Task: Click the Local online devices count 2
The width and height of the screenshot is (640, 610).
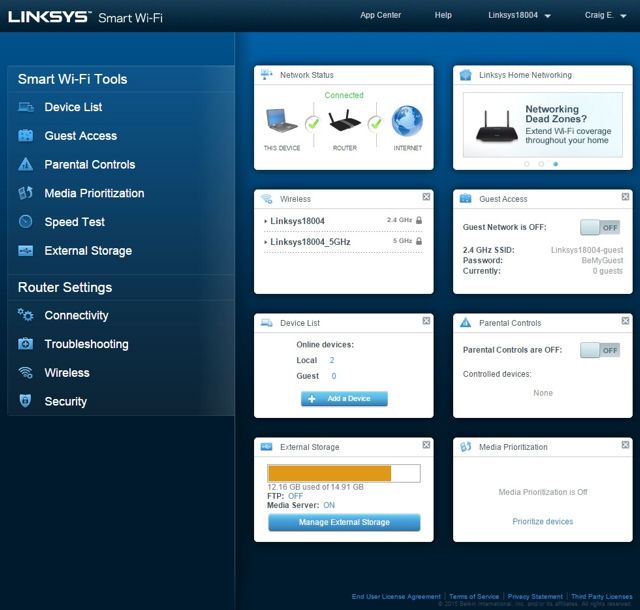Action: coord(332,360)
